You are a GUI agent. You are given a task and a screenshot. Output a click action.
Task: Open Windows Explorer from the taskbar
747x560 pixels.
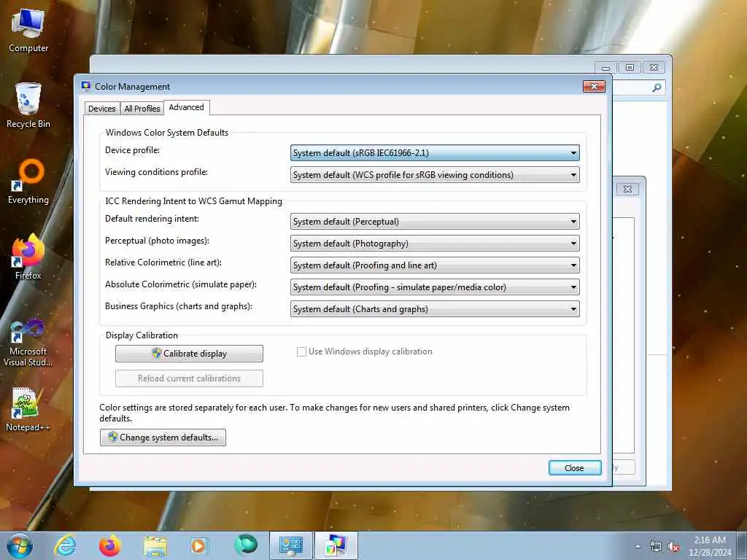tap(155, 546)
